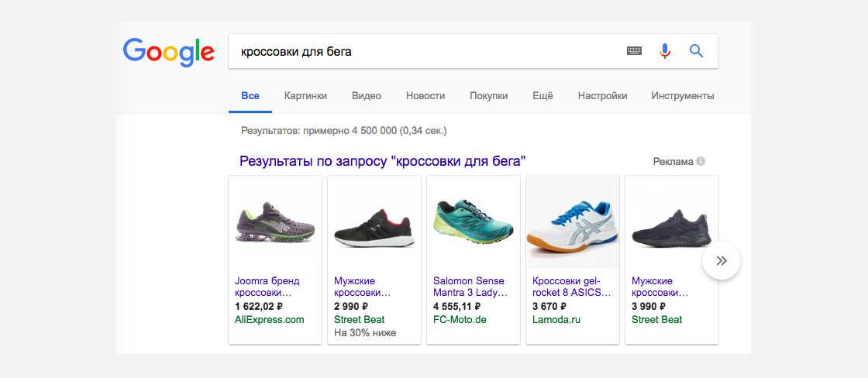Focus the search field with кроссовки для бега
Image resolution: width=868 pixels, height=378 pixels.
click(426, 51)
